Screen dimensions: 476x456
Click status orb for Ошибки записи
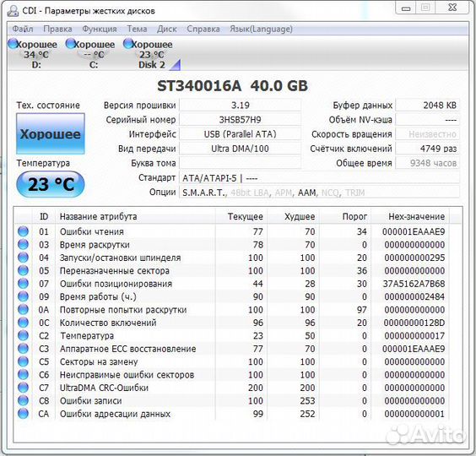pyautogui.click(x=23, y=401)
